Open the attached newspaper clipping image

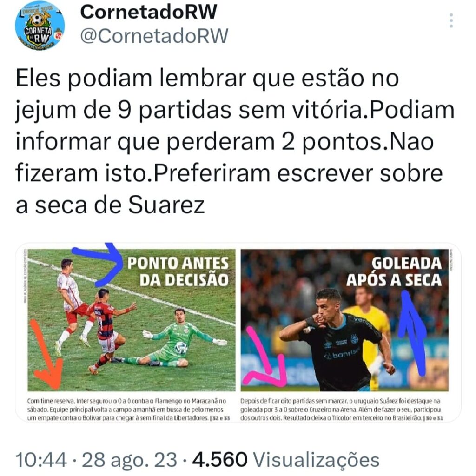238,332
